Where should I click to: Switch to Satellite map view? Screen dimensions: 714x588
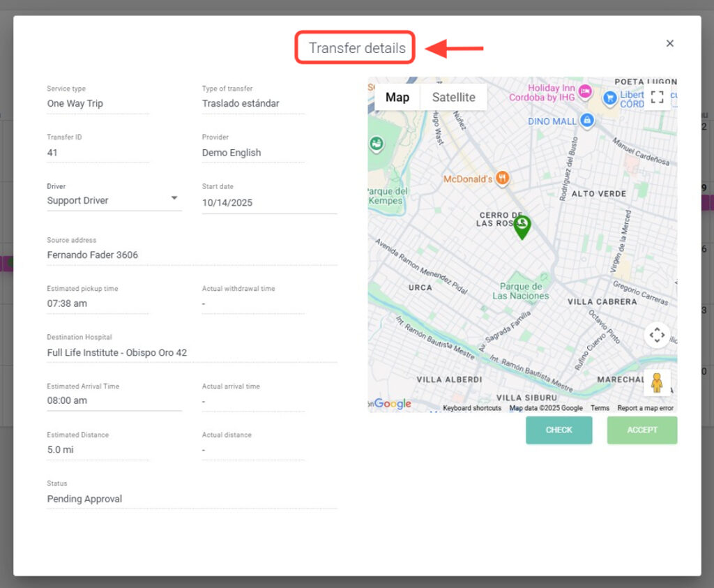[x=453, y=98]
